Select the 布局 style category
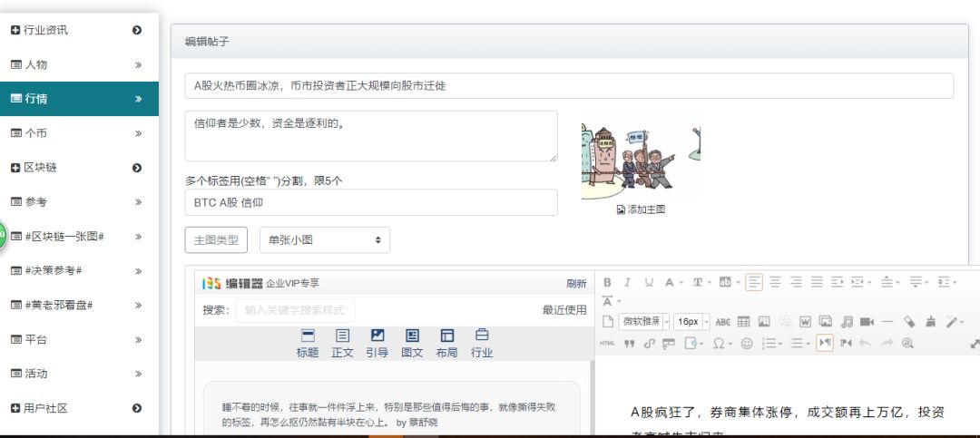Viewport: 980px width, 438px height. coord(446,343)
